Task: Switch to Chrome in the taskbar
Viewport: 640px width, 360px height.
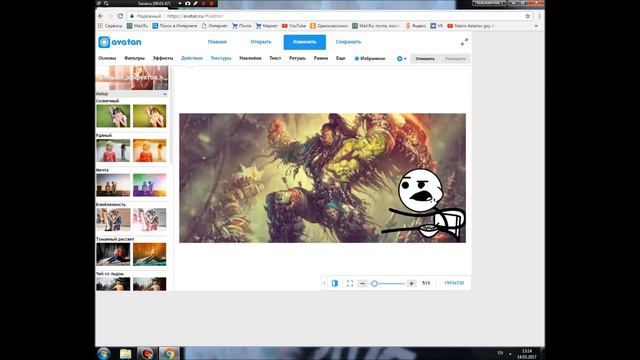Action: pyautogui.click(x=169, y=353)
